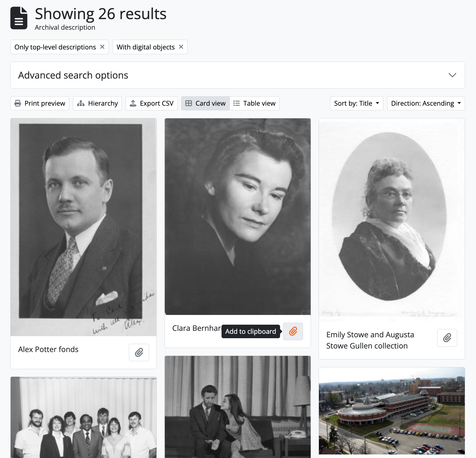The image size is (476, 458).
Task: Add Alex Potter fonds to clipboard
Action: click(139, 352)
